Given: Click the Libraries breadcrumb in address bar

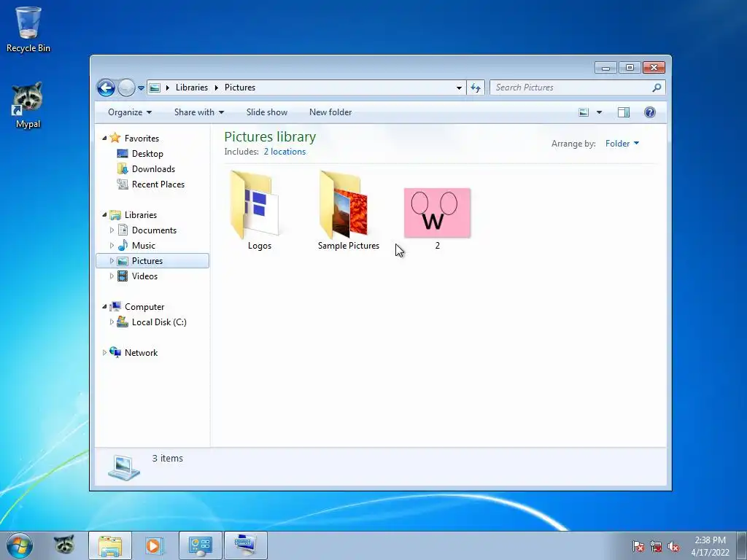Looking at the screenshot, I should point(192,87).
